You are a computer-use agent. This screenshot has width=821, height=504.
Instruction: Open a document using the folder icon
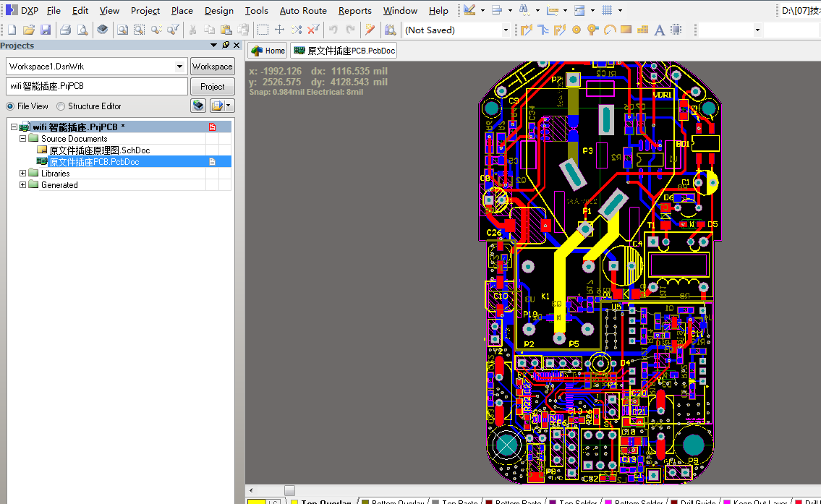[x=29, y=30]
